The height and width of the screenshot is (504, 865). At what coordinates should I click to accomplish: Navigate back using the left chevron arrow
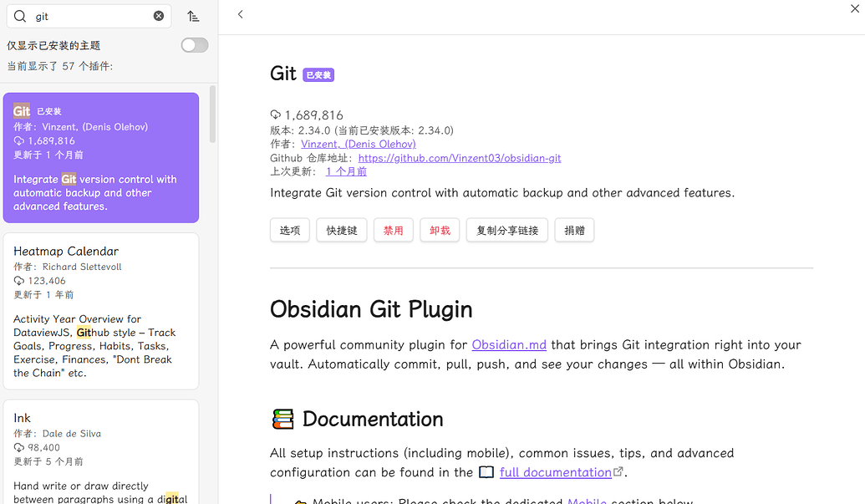coord(241,14)
